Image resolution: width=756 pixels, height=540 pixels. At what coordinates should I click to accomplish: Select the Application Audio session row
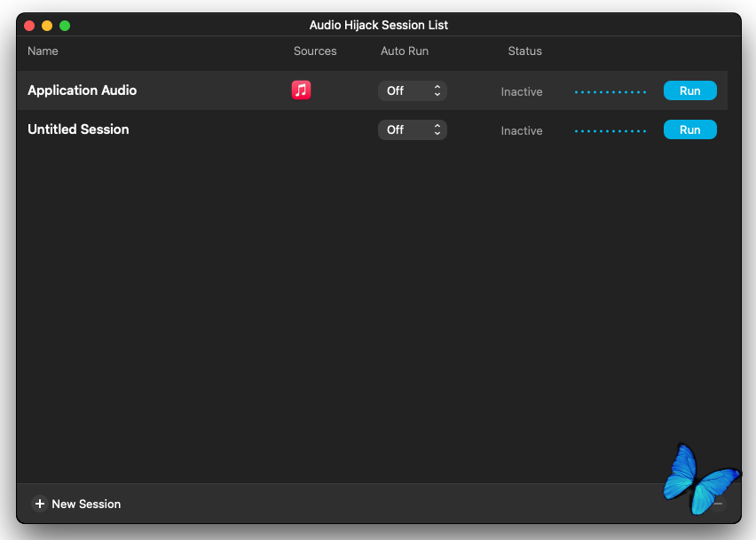[177, 90]
